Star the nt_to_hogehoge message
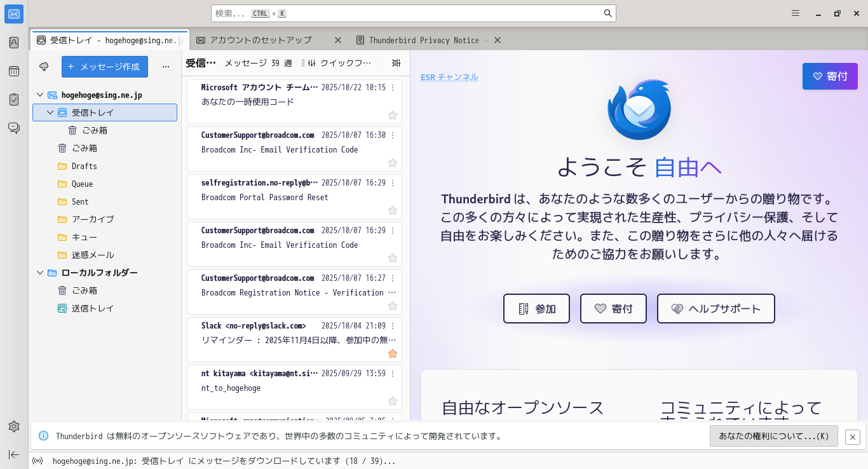 click(x=393, y=401)
